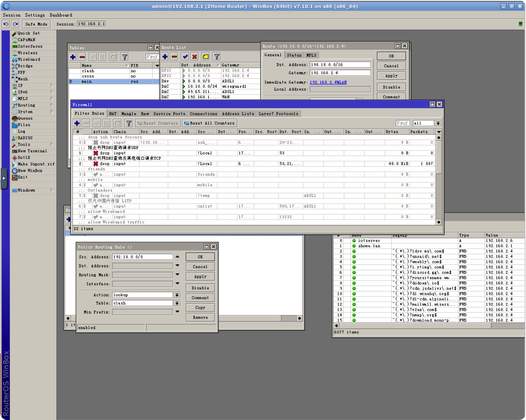
Task: Click yellow comment icon in Route List
Action: (x=206, y=57)
